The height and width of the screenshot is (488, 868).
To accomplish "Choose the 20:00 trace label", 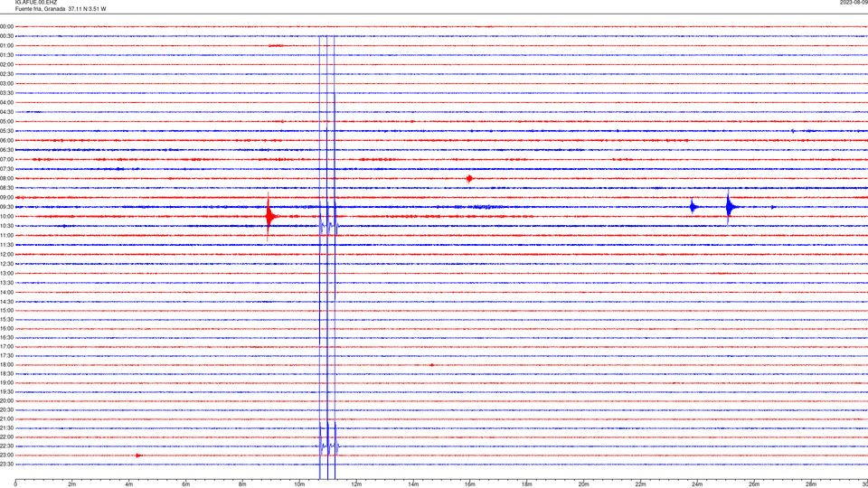I will [x=6, y=400].
